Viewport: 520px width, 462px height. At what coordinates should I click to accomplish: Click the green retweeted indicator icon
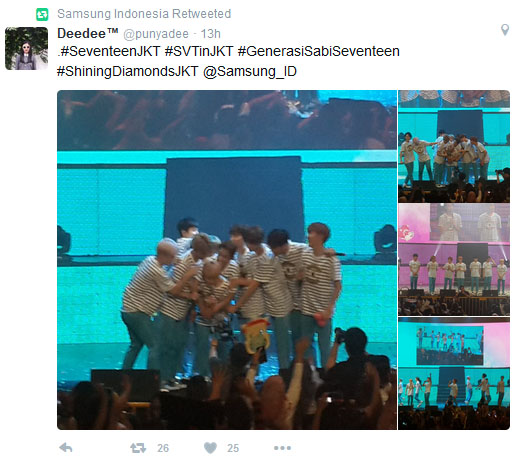[42, 14]
